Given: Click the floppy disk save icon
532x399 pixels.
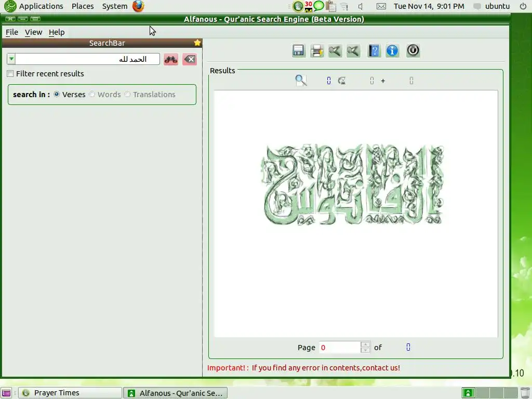Looking at the screenshot, I should pos(299,51).
